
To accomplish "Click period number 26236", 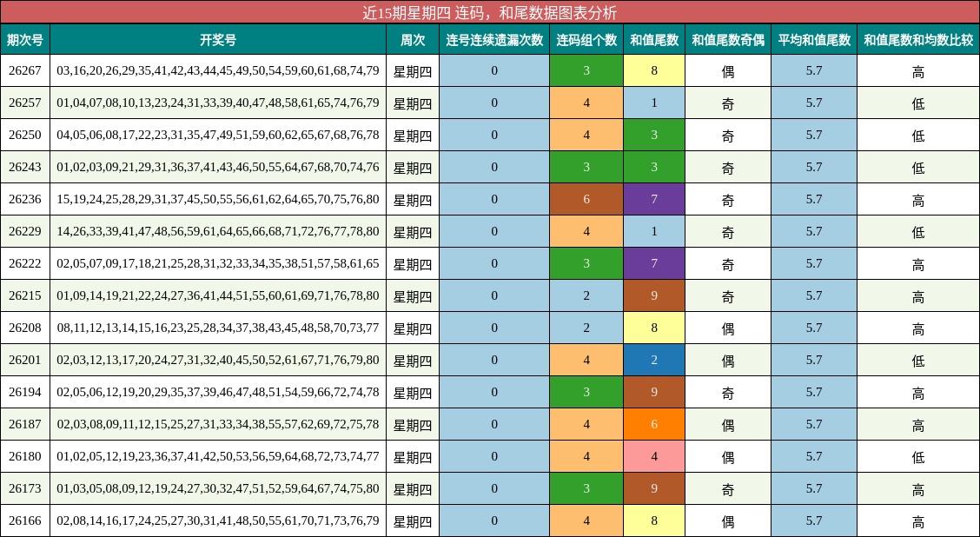I will (25, 200).
